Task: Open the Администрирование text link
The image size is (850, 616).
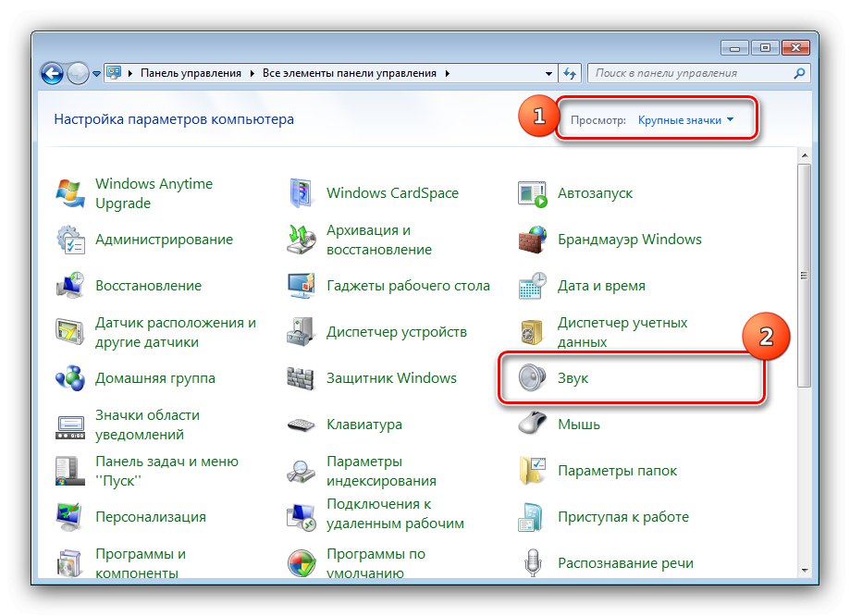Action: tap(165, 240)
